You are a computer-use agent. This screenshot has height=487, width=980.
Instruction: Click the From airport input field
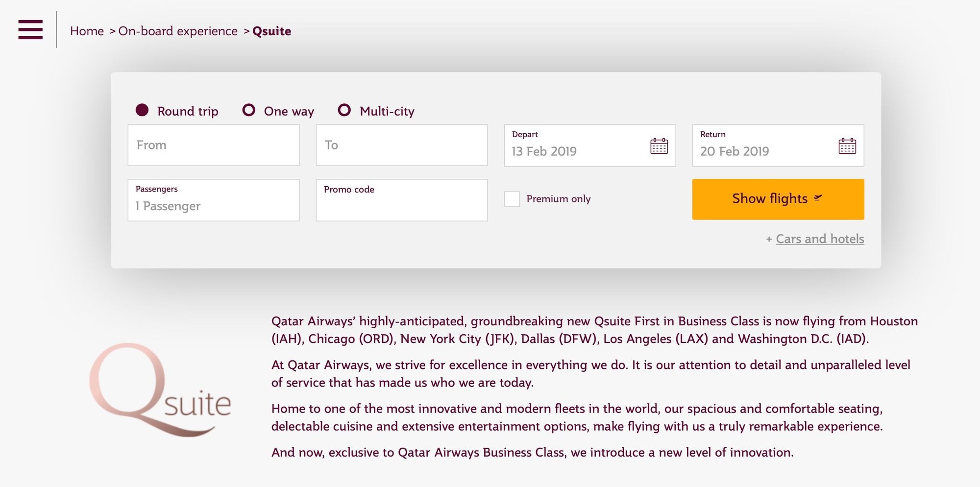coord(213,145)
